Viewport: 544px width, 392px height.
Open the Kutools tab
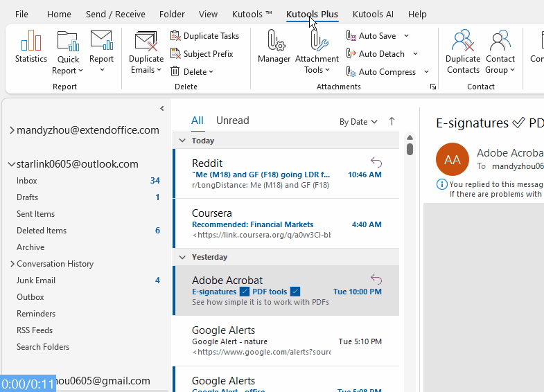point(252,15)
